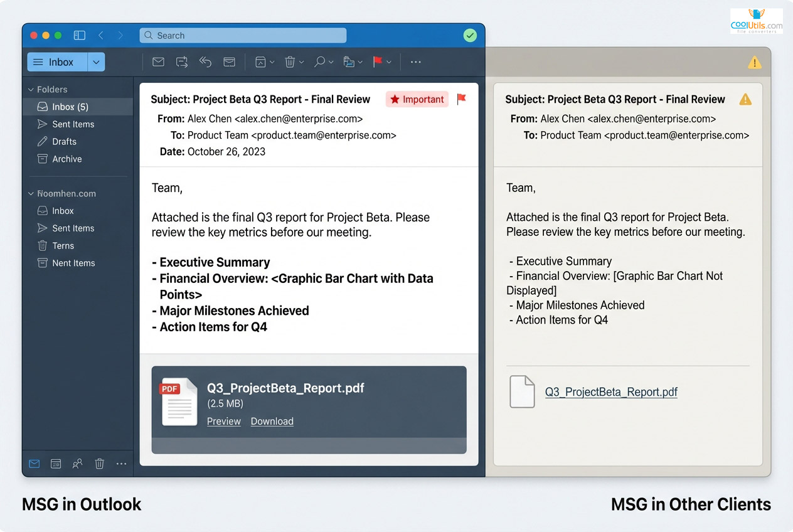Expand the delete trash dropdown in toolbar
The image size is (793, 532).
coord(301,62)
